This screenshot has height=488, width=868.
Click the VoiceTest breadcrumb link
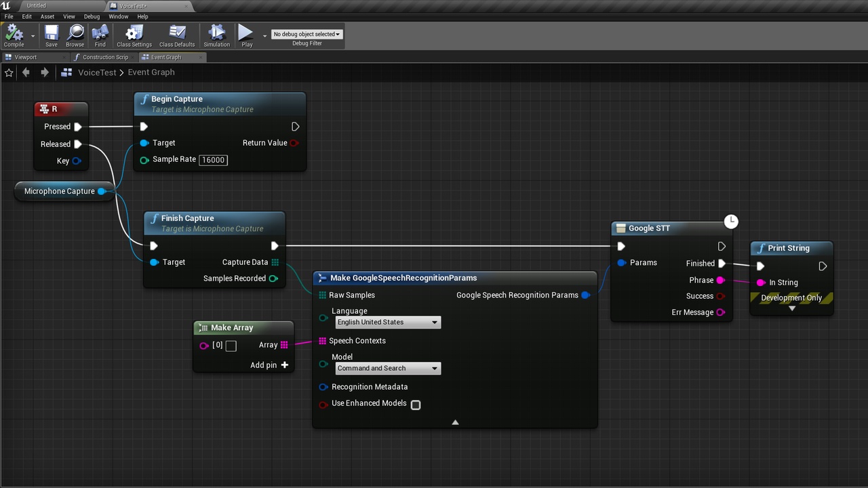click(x=98, y=73)
